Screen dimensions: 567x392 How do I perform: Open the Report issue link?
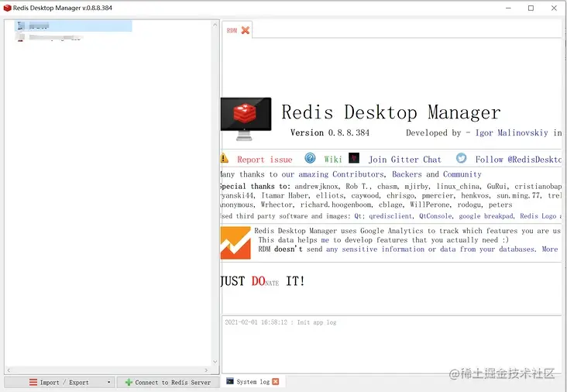click(264, 160)
